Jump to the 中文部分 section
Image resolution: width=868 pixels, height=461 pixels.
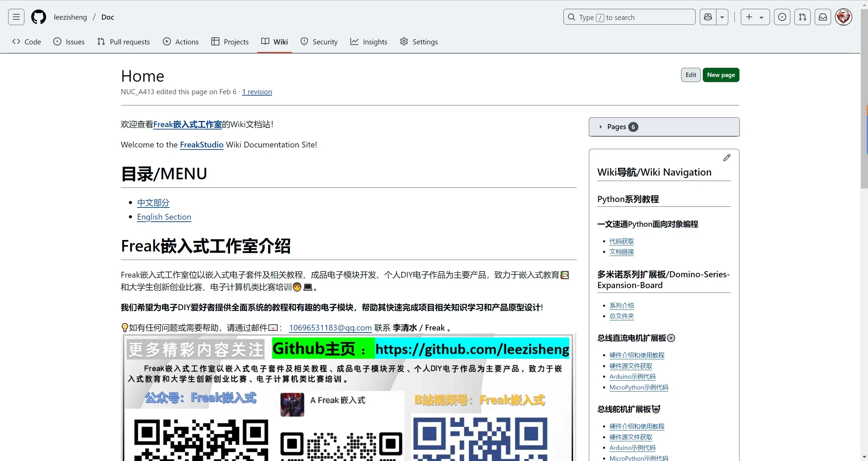point(153,203)
